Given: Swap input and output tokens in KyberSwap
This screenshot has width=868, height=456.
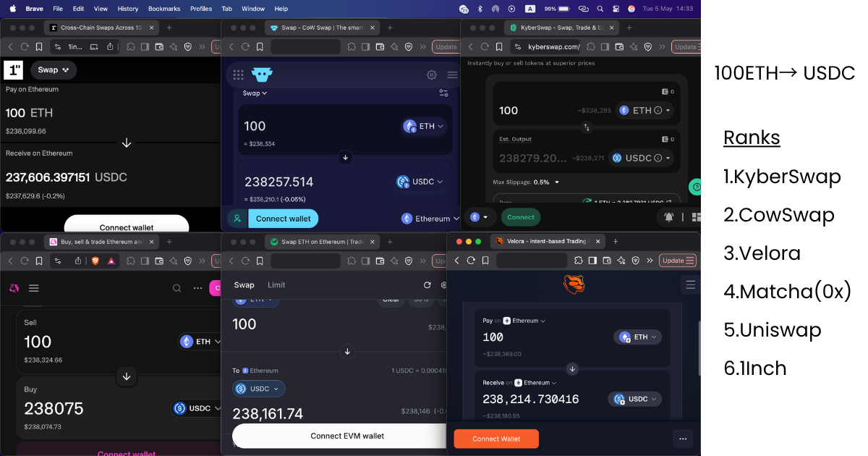Looking at the screenshot, I should (587, 127).
